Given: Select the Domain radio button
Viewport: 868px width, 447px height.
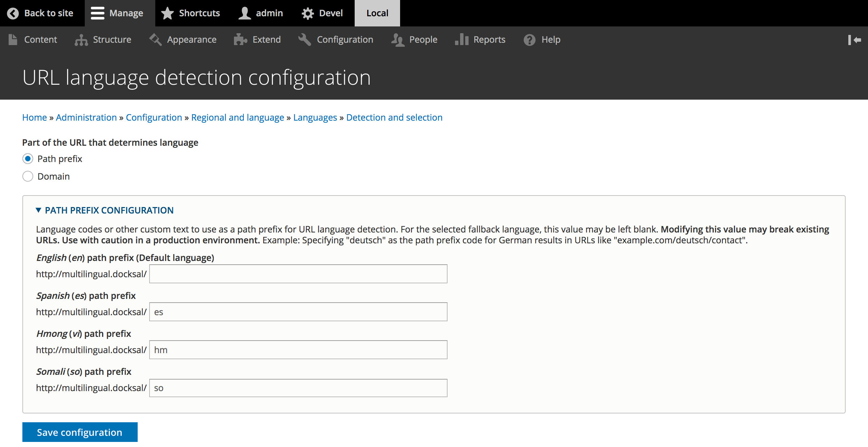Looking at the screenshot, I should pyautogui.click(x=28, y=176).
